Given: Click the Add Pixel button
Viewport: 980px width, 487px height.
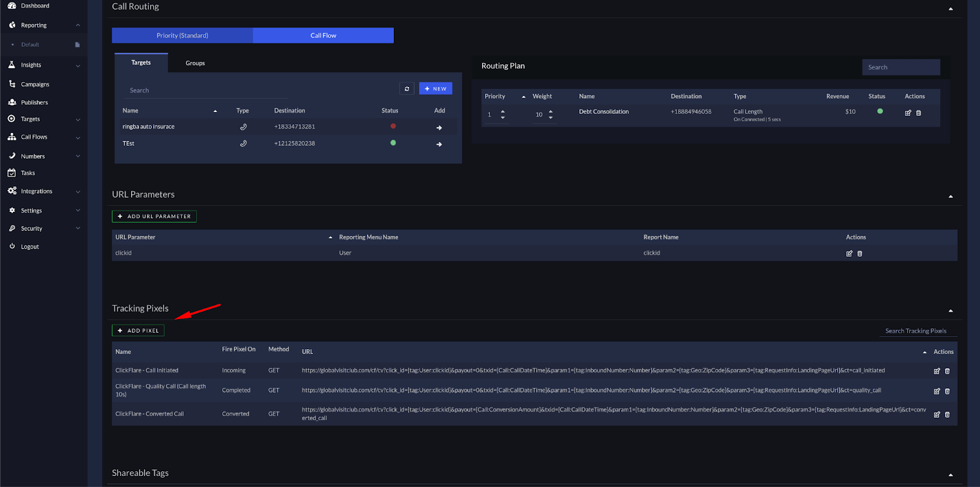Looking at the screenshot, I should click(138, 331).
